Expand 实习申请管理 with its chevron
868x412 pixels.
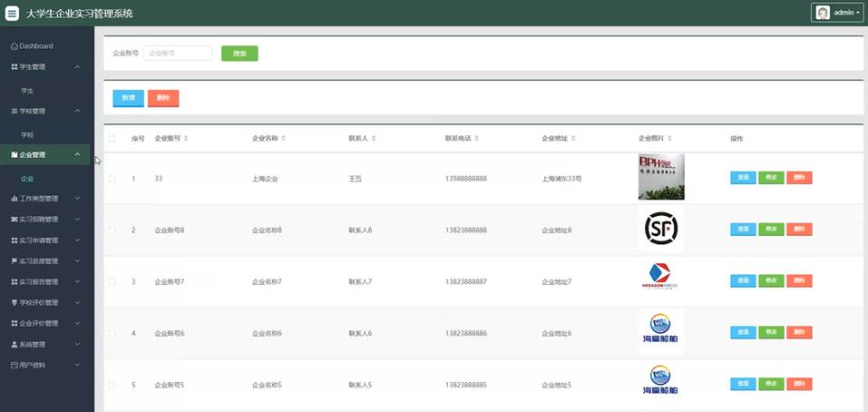77,240
